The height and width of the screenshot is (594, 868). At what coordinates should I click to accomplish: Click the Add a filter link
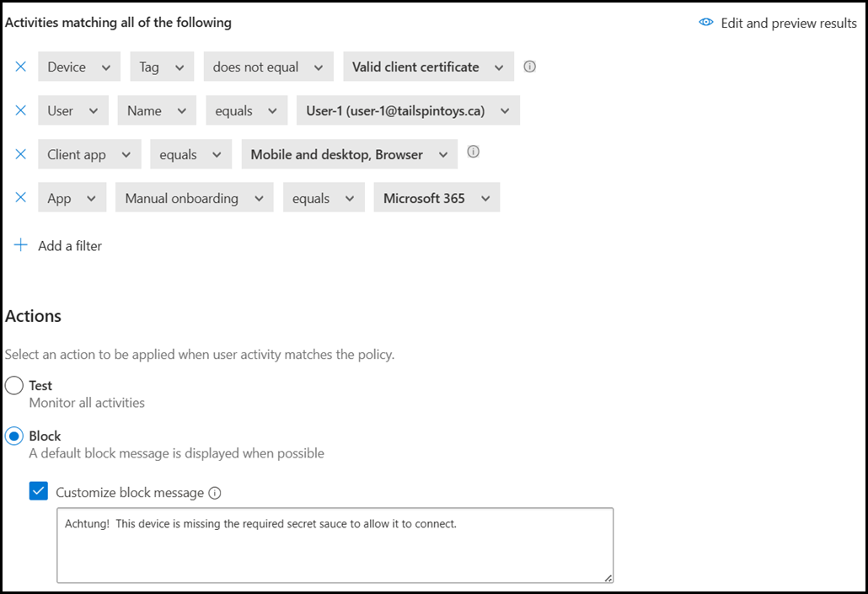[x=70, y=246]
